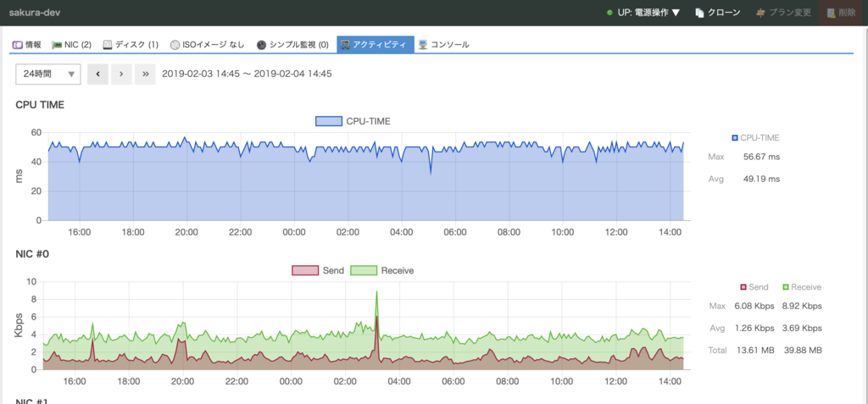Screen dimensions: 868x404
Task: Select the アクティビティ tab
Action: tap(376, 45)
